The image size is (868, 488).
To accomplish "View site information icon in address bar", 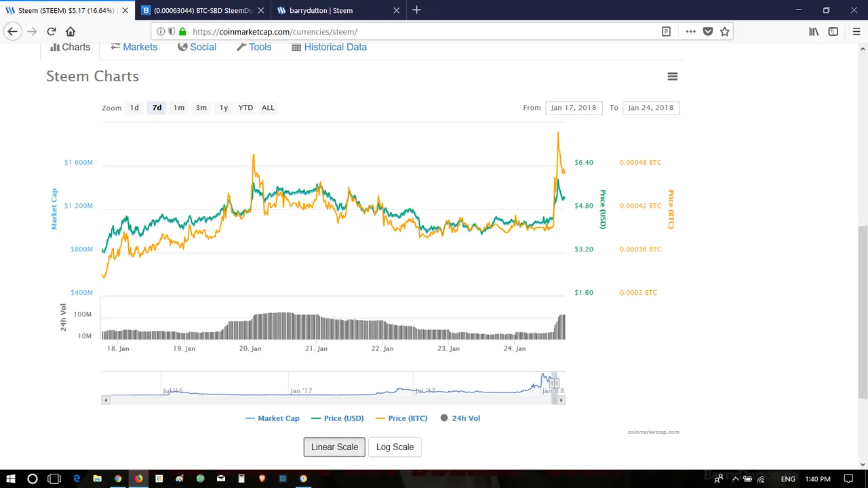I will [x=161, y=31].
